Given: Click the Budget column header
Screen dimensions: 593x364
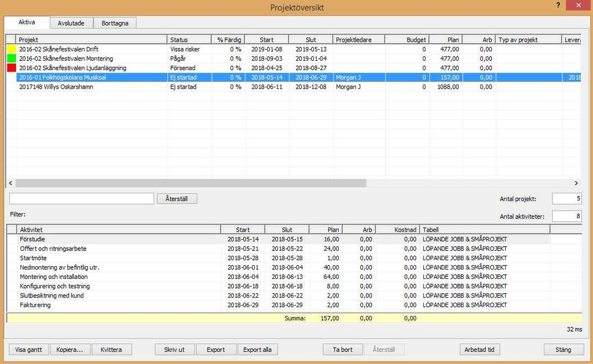Looking at the screenshot, I should click(407, 40).
